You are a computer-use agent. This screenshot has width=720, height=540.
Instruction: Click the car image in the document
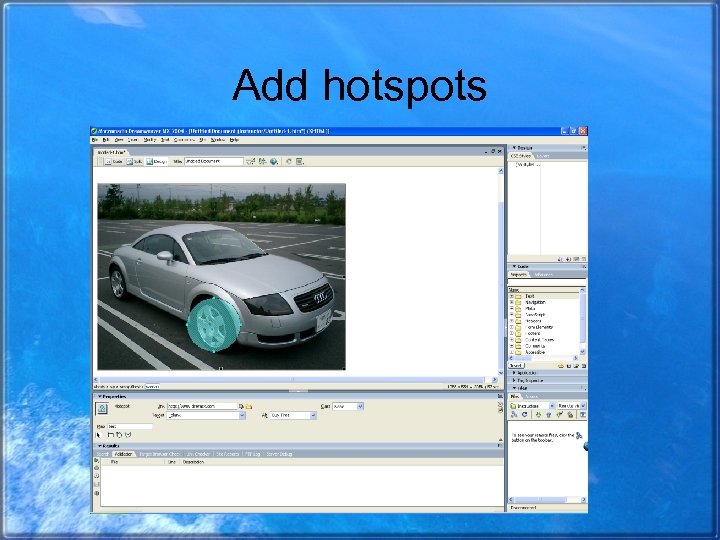click(221, 276)
